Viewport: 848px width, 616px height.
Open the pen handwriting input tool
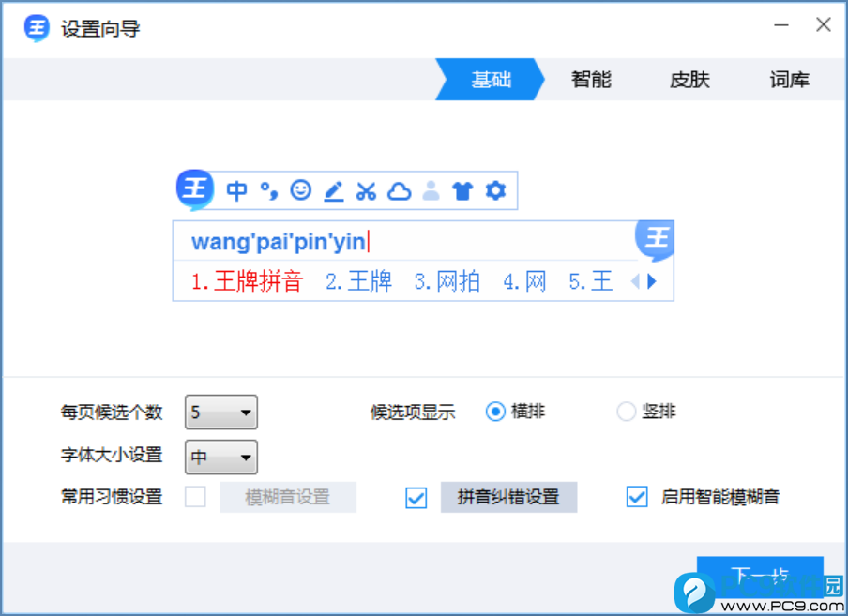pos(334,191)
